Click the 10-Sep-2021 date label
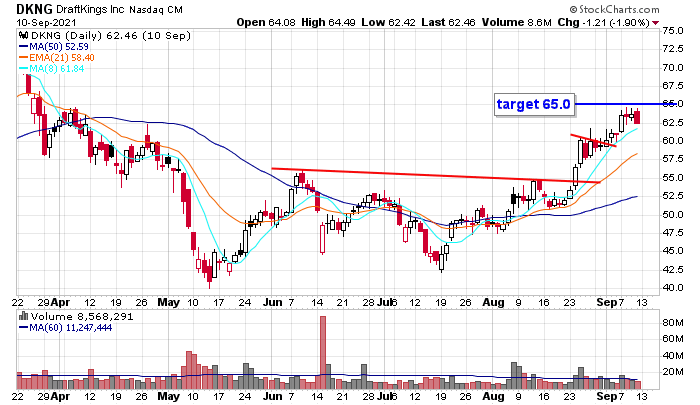The image size is (700, 405). click(x=46, y=22)
